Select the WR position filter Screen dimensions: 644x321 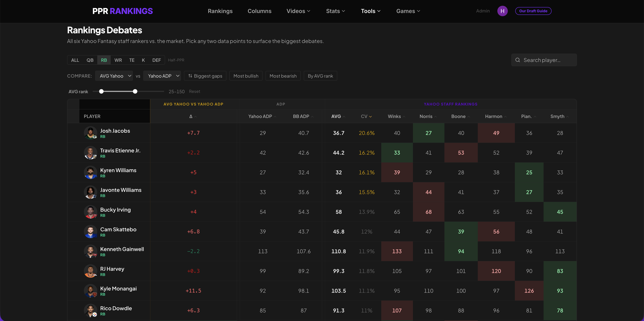coord(118,60)
